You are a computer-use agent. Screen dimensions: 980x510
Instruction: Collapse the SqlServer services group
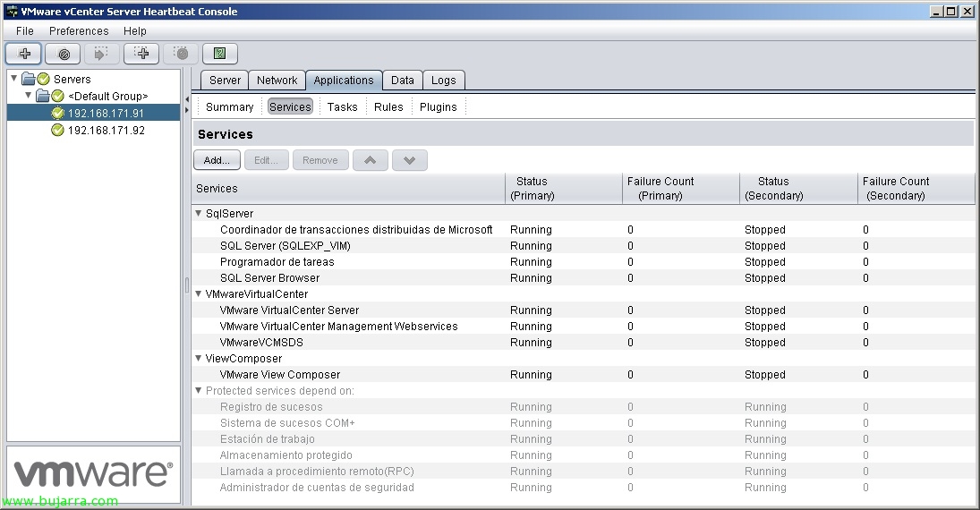[x=199, y=214]
